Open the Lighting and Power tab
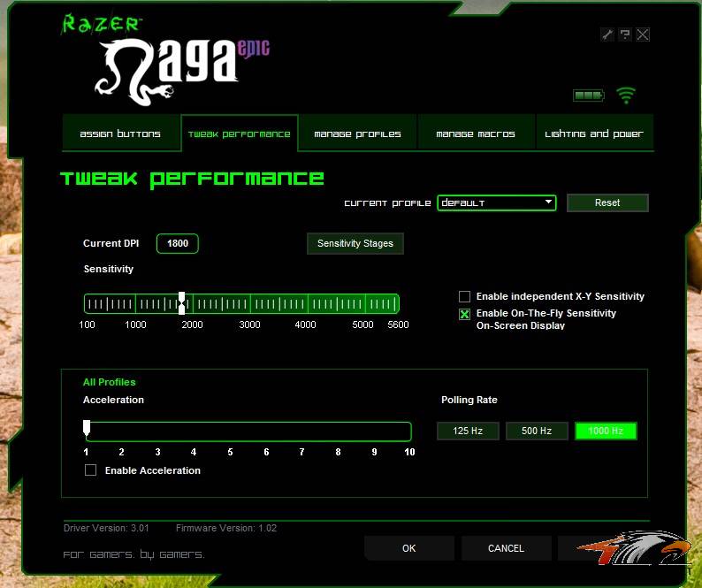702x588 pixels. point(594,134)
